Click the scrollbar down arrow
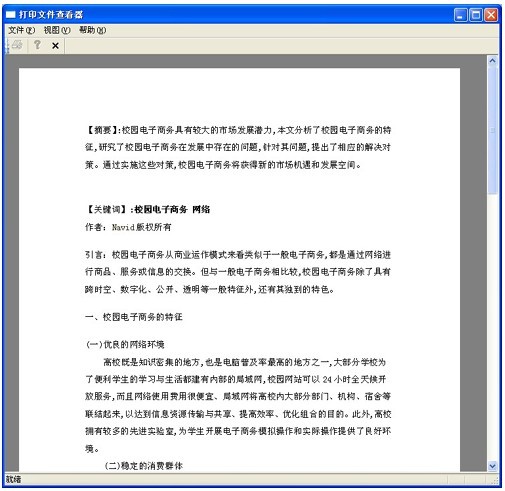The height and width of the screenshot is (491, 505). pyautogui.click(x=492, y=466)
